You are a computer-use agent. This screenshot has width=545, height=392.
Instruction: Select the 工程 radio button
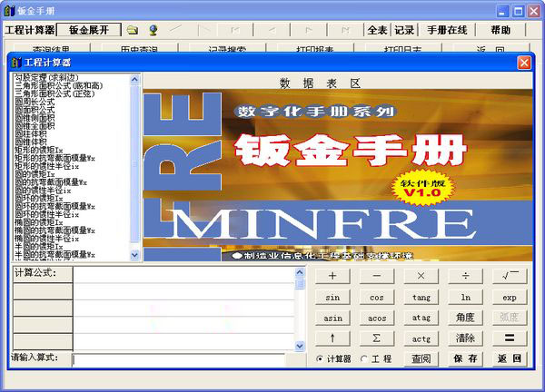[364, 359]
